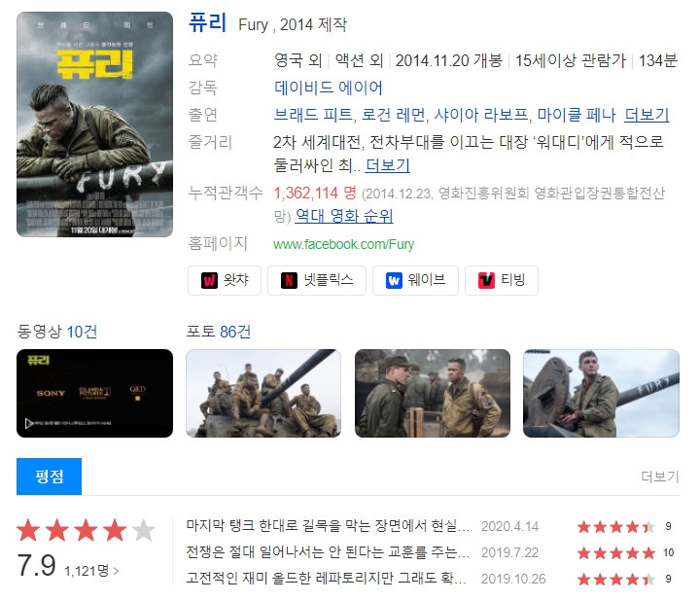Expand plot summary with 더보기 link
Screen dimensions: 700x601
(x=388, y=165)
